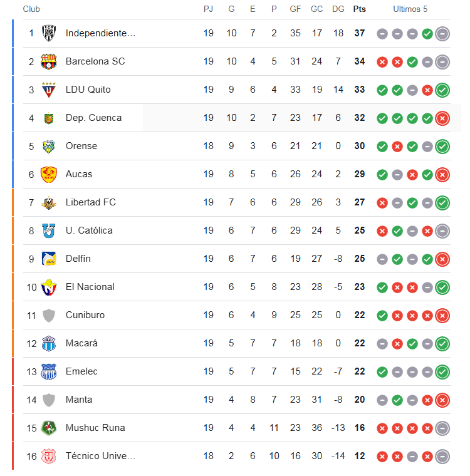Click the Aucas yellow shield crest
Image resolution: width=470 pixels, height=476 pixels.
click(49, 174)
